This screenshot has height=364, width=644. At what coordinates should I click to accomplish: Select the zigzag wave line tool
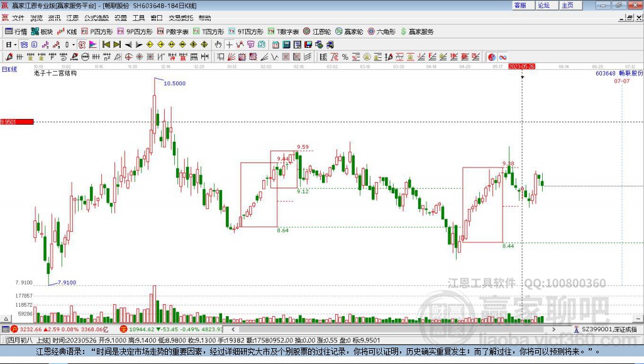coord(275,57)
